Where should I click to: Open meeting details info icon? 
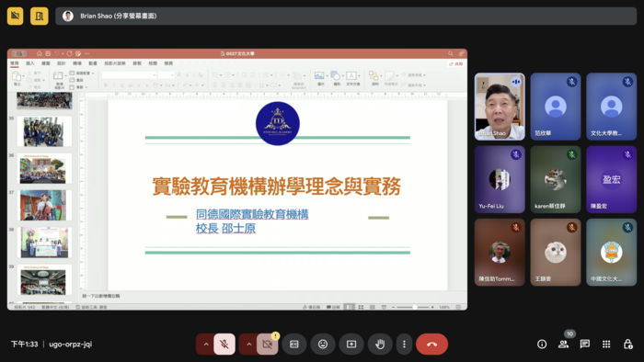542,344
